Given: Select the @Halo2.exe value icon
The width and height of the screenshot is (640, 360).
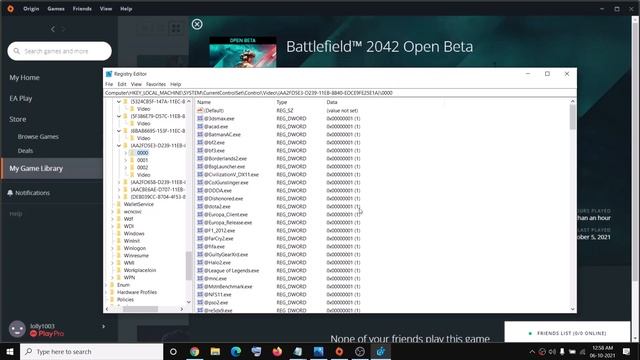Looking at the screenshot, I should (200, 262).
